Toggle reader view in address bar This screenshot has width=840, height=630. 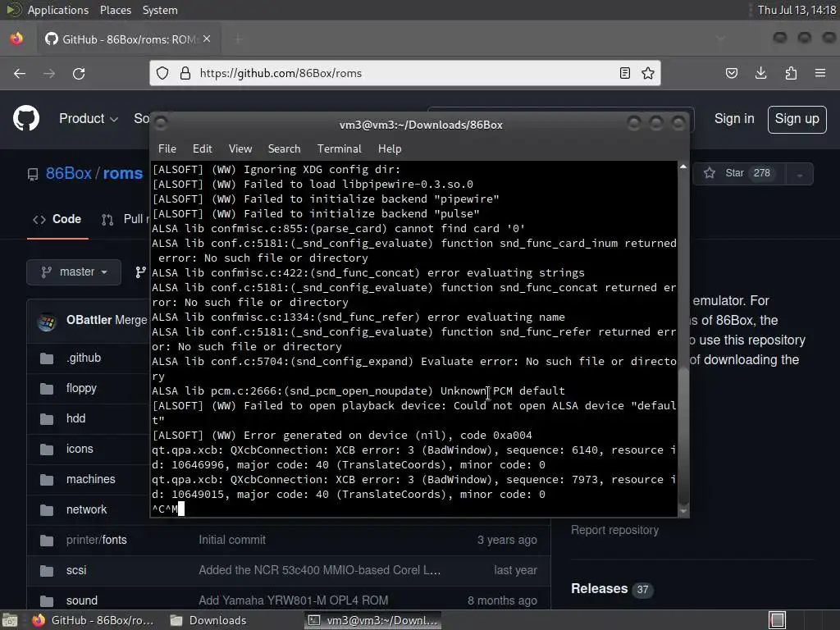pyautogui.click(x=624, y=73)
